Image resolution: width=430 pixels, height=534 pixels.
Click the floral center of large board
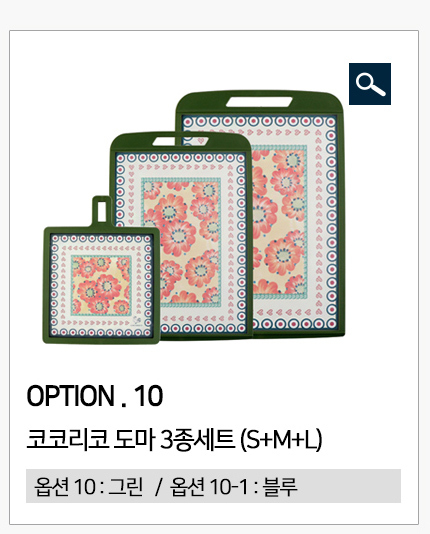(x=279, y=221)
